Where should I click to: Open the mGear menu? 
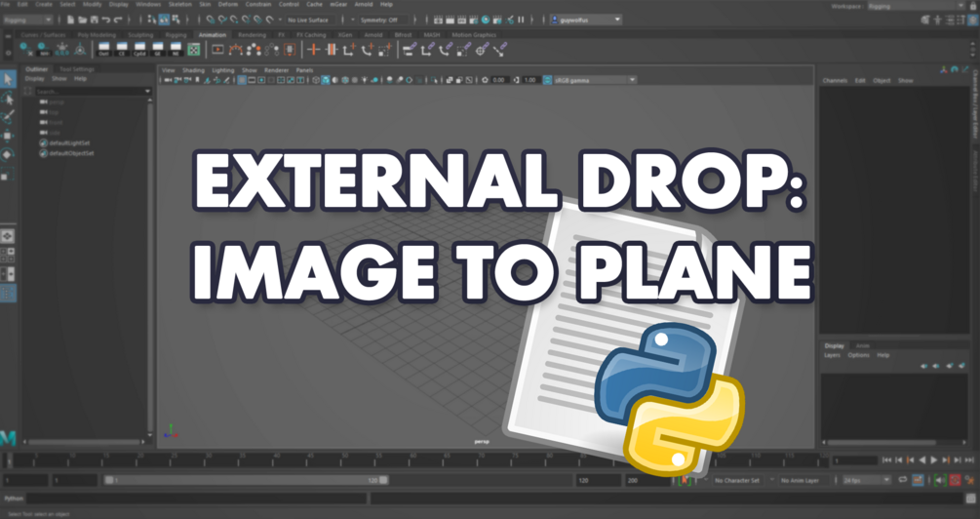[338, 4]
